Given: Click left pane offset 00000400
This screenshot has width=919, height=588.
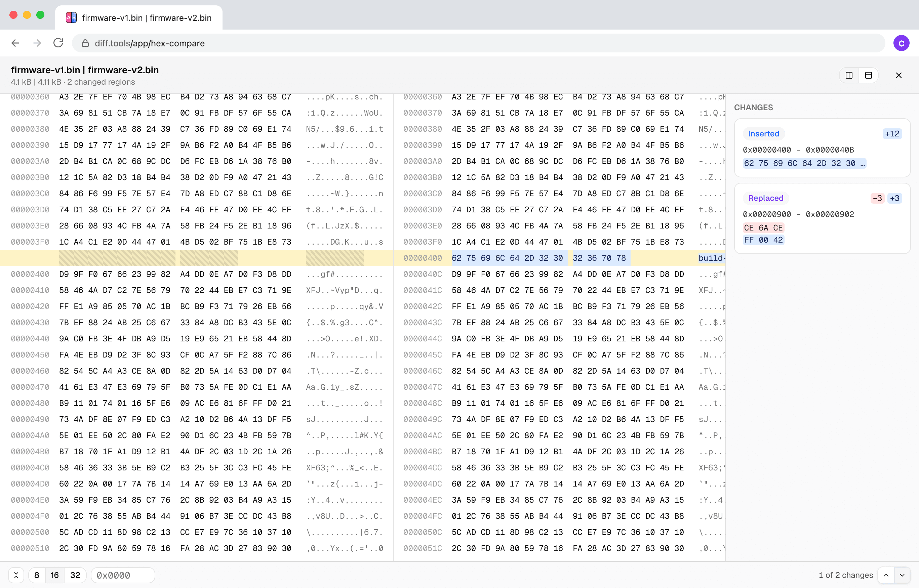Looking at the screenshot, I should (x=30, y=274).
